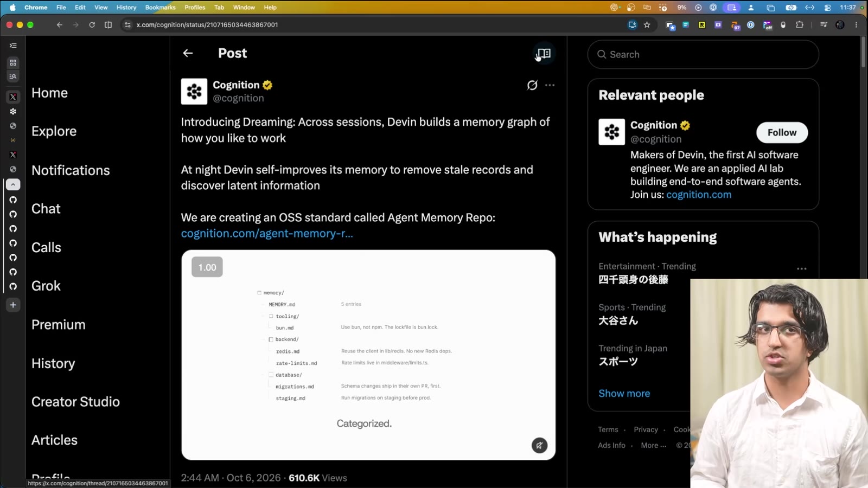
Task: Open the three-dot menu on Cognition's post
Action: pyautogui.click(x=550, y=85)
